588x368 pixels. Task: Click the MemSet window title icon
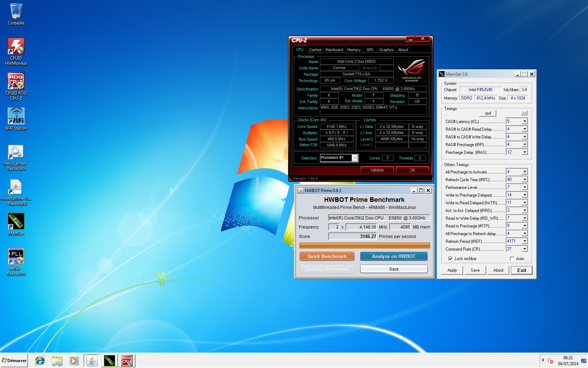tap(442, 74)
